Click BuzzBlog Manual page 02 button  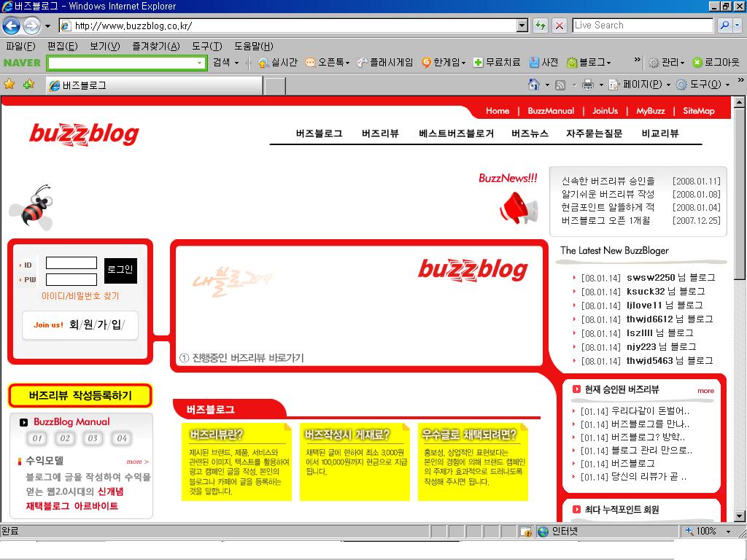click(65, 438)
